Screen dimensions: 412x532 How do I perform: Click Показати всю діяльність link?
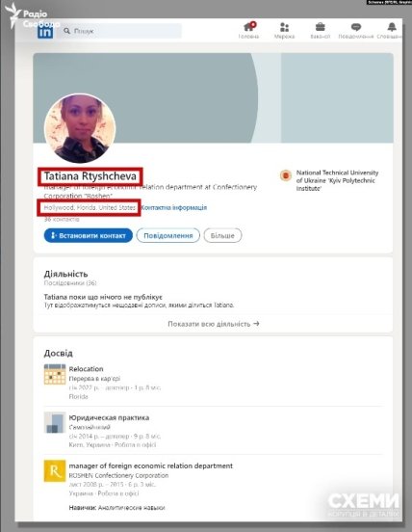214,324
